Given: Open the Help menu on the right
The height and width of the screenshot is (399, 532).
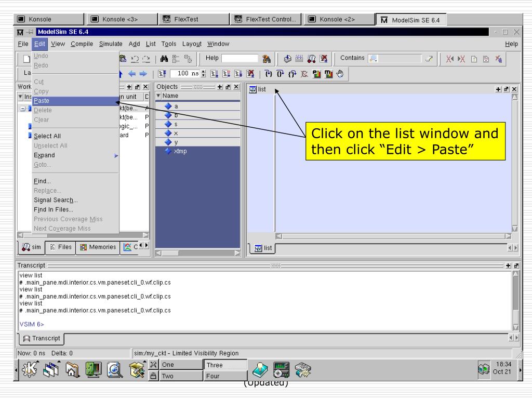Looking at the screenshot, I should click(511, 44).
